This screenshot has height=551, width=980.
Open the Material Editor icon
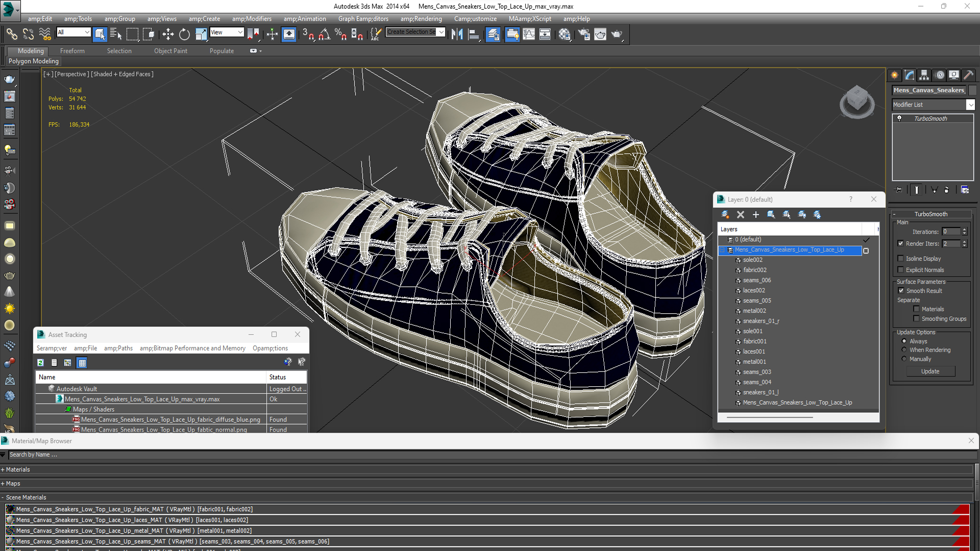[x=565, y=34]
